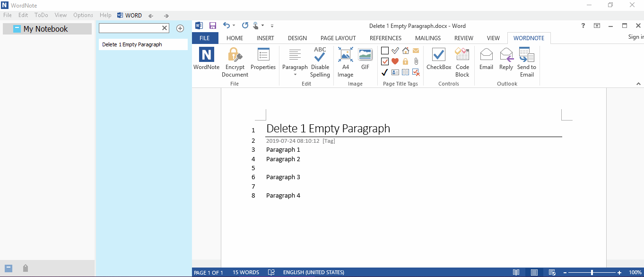Click the Reply button in Outlook group

[x=506, y=59]
